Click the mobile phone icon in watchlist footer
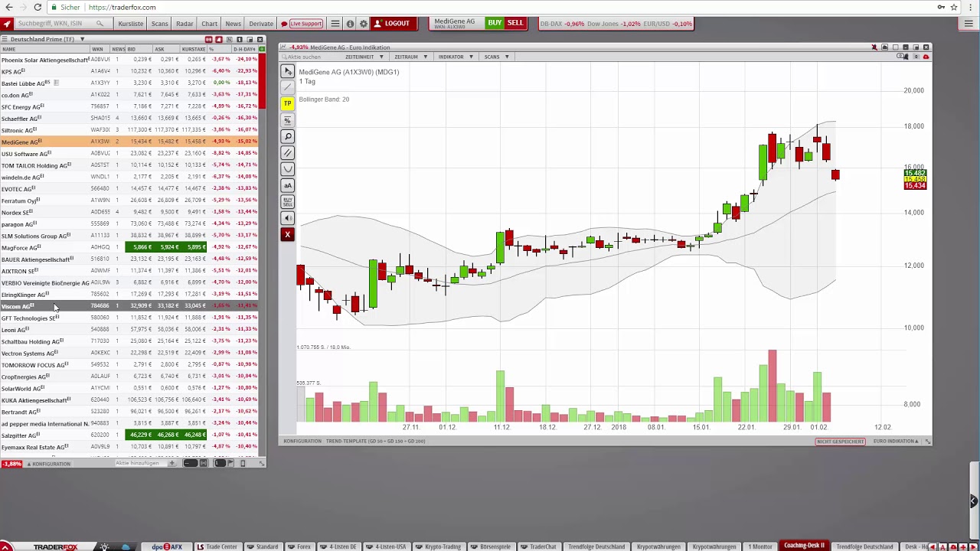Image resolution: width=980 pixels, height=551 pixels. pos(243,463)
